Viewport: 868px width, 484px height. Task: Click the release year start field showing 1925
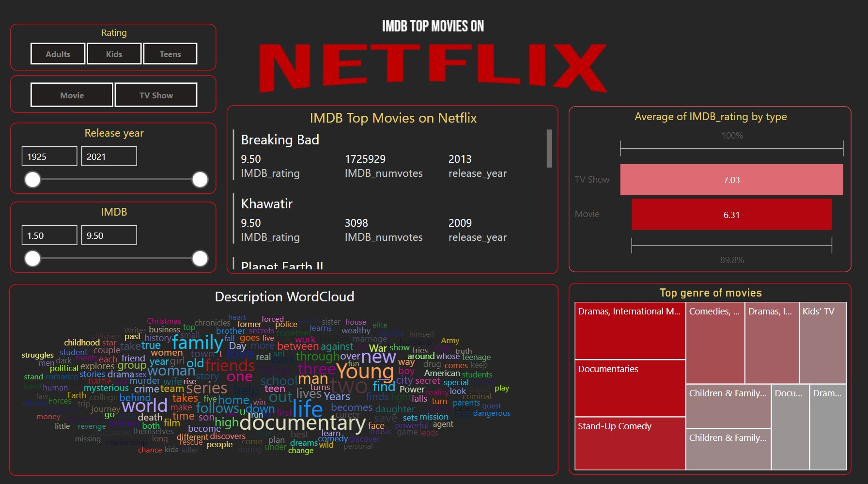49,156
